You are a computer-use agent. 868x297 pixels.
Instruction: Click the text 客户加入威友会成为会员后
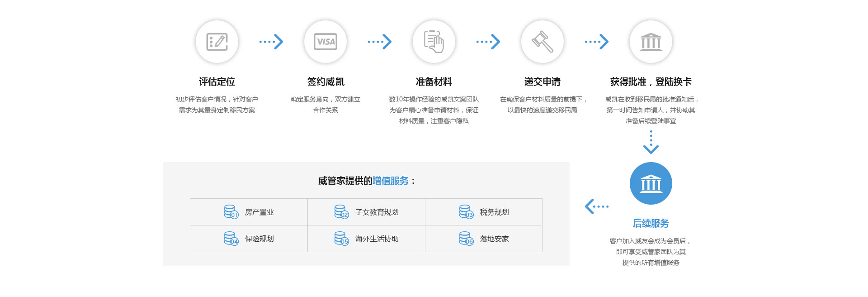pos(648,241)
